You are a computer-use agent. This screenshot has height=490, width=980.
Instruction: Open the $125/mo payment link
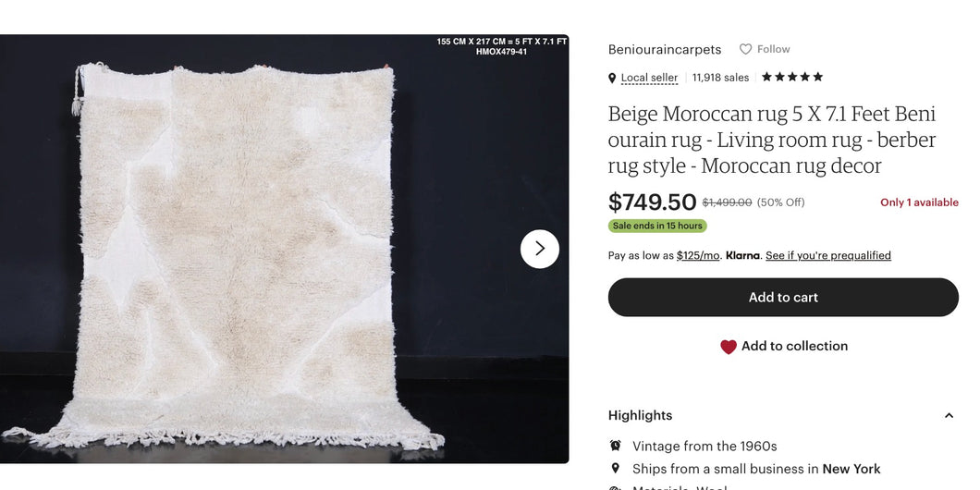click(x=698, y=255)
